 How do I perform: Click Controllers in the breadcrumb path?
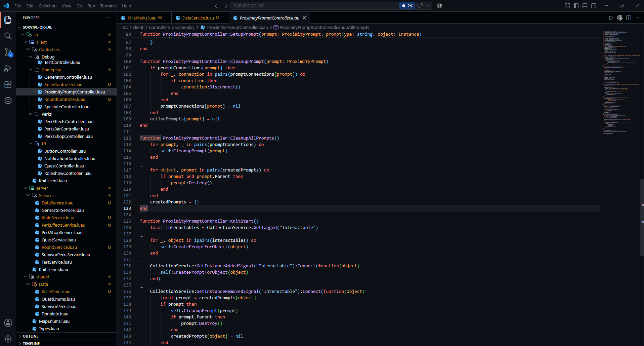(159, 27)
